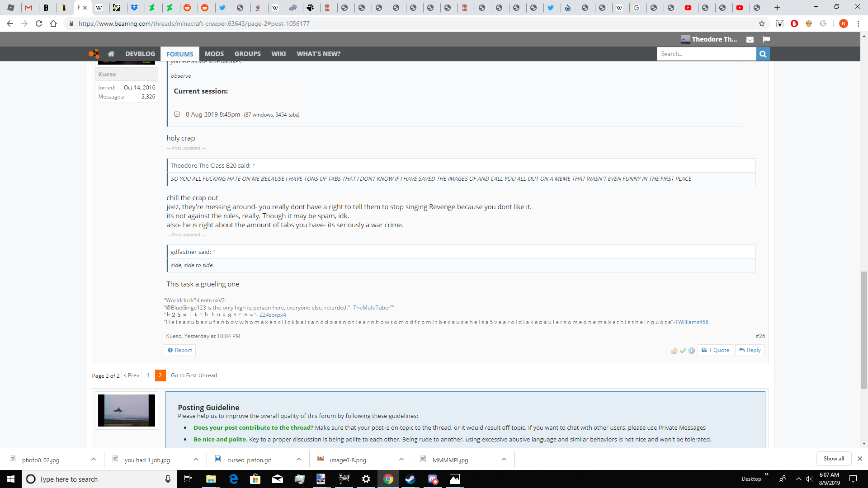Like the post with the thumbs-up icon
Screen dimensions: 868x488
point(674,351)
